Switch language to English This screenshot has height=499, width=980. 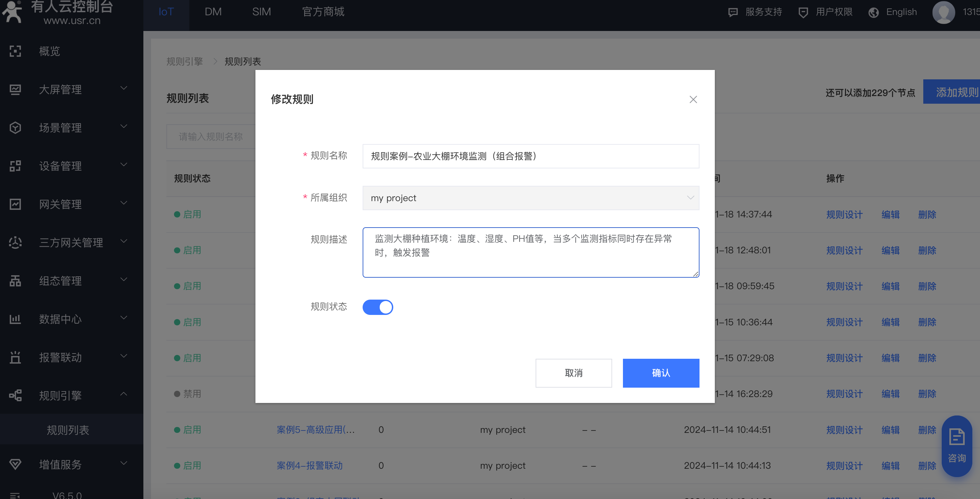[x=901, y=12]
